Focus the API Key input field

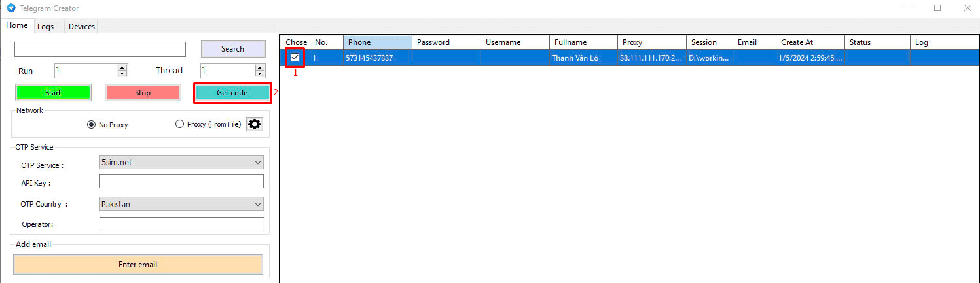click(181, 181)
